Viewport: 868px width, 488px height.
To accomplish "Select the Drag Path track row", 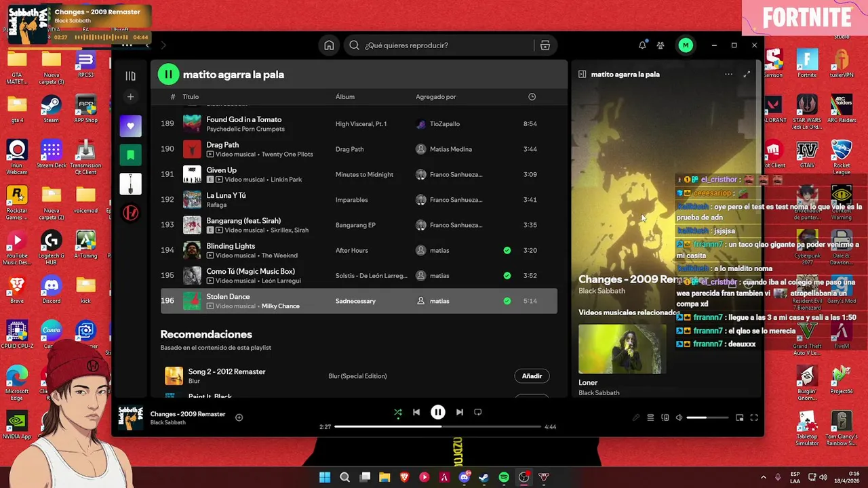I will tap(359, 149).
